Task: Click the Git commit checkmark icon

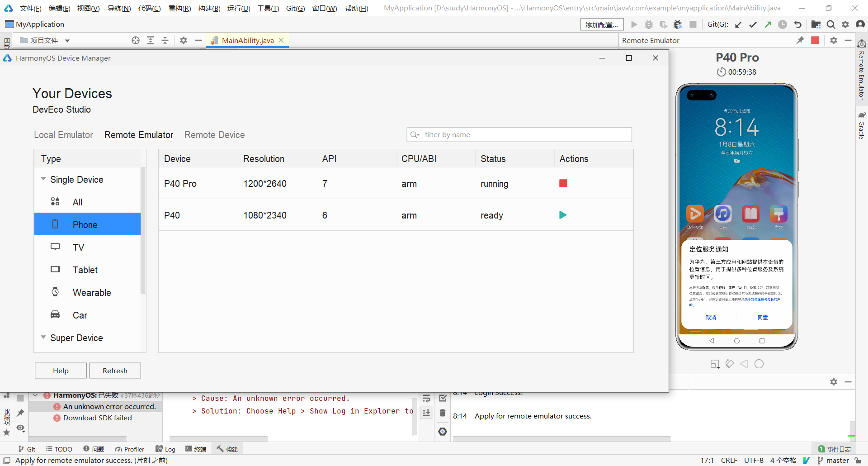Action: 753,24
